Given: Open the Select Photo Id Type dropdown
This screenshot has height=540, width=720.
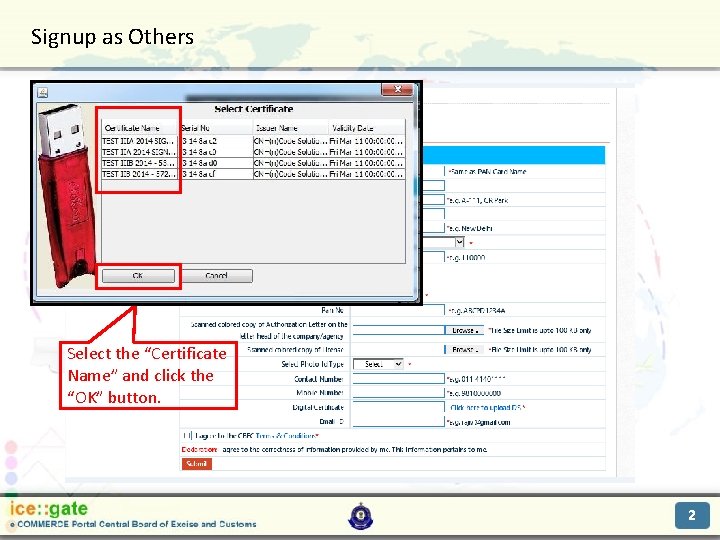Looking at the screenshot, I should click(378, 364).
